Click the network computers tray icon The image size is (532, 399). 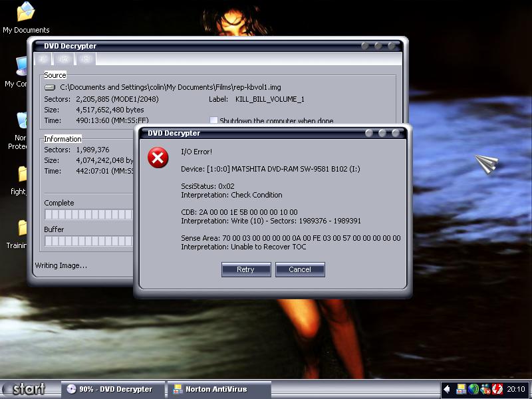pyautogui.click(x=461, y=389)
